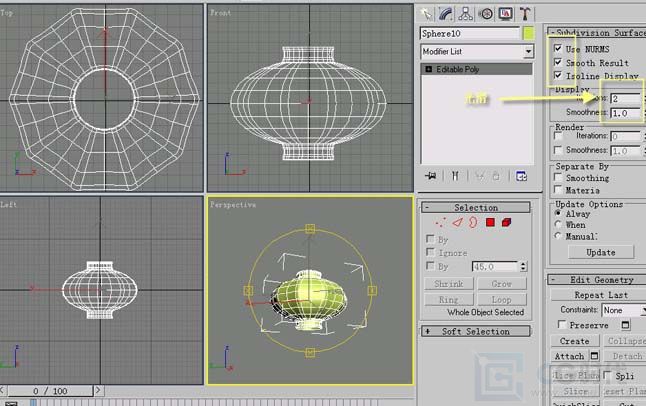This screenshot has width=646, height=406.
Task: Toggle the Preserve UVs checkbox
Action: pyautogui.click(x=562, y=324)
